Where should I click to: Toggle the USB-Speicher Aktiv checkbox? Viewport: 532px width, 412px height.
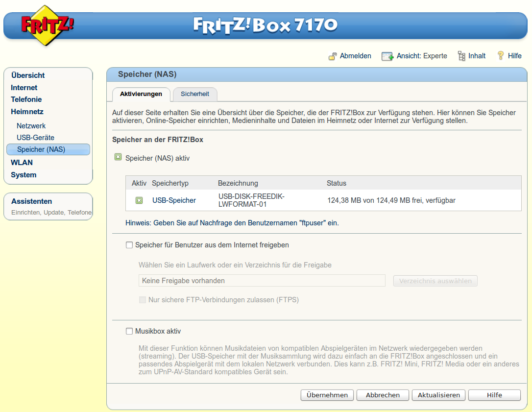(139, 200)
